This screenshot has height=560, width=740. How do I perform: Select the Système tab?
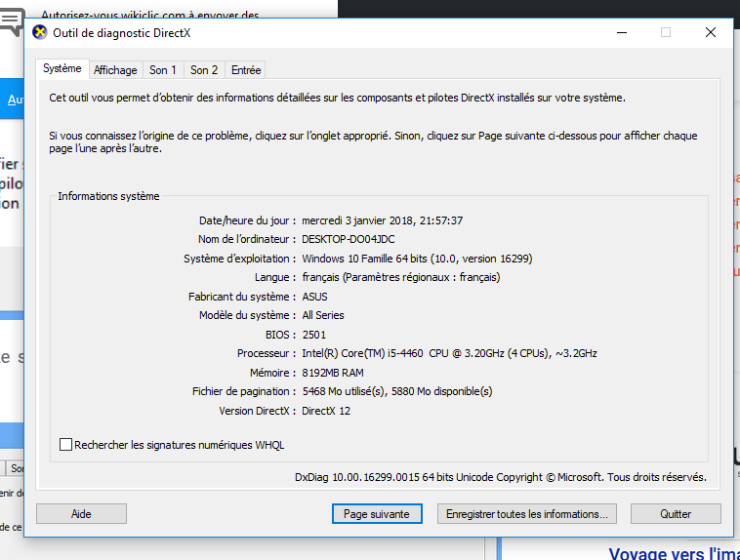[x=62, y=68]
